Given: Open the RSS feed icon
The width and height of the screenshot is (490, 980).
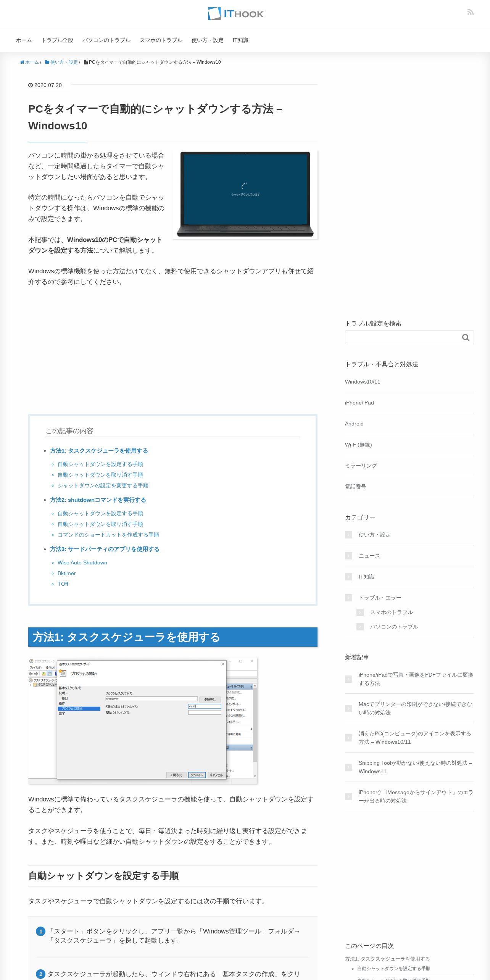Looking at the screenshot, I should pyautogui.click(x=471, y=12).
